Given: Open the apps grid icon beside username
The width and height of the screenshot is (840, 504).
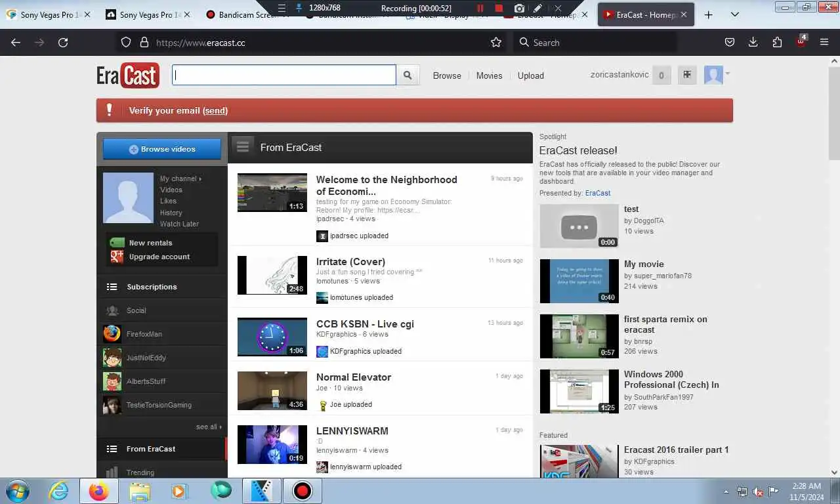Looking at the screenshot, I should pyautogui.click(x=687, y=75).
